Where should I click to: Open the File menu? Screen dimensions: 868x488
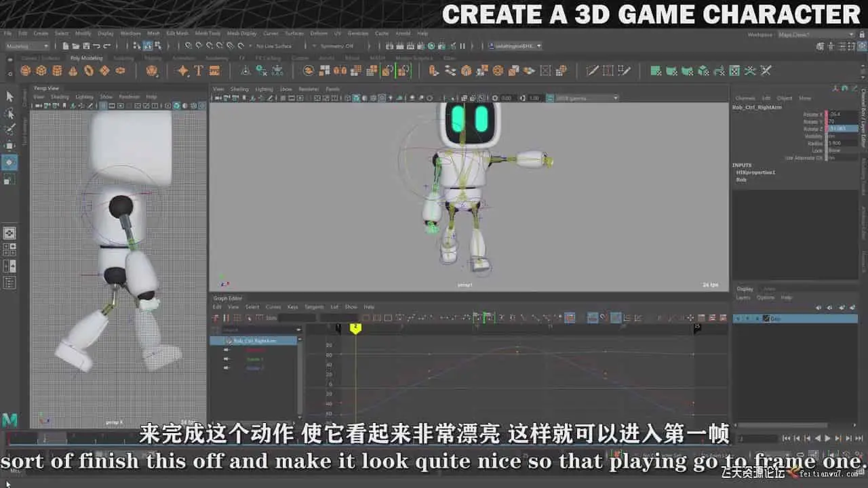(7, 33)
